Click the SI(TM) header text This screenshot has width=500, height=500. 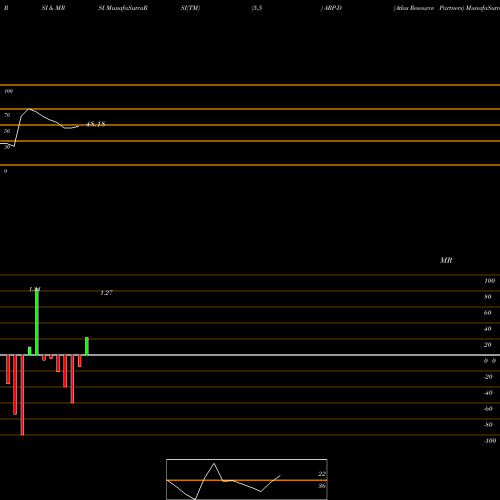coord(190,8)
